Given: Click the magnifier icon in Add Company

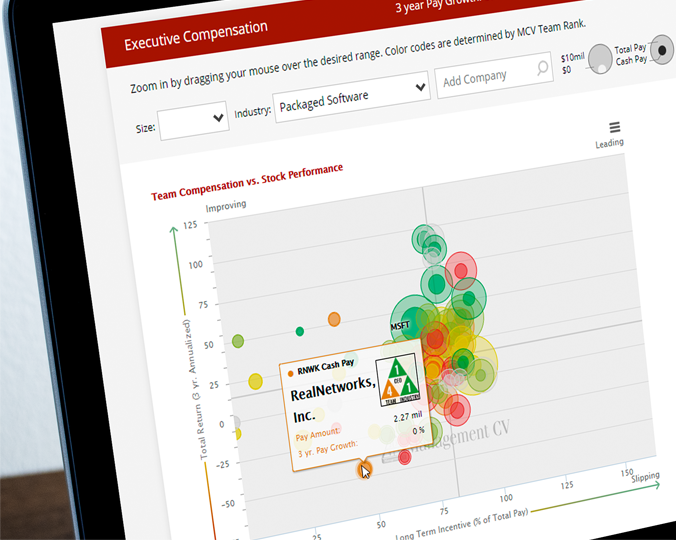Looking at the screenshot, I should (542, 68).
